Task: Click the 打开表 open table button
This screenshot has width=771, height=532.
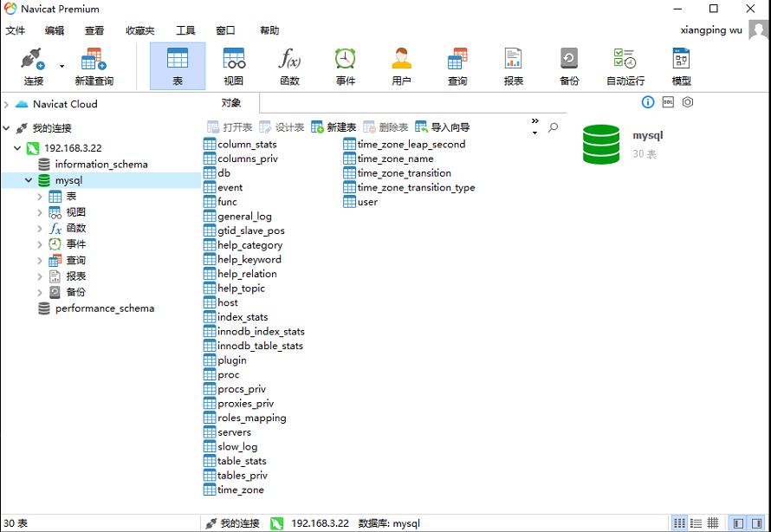Action: coord(230,127)
